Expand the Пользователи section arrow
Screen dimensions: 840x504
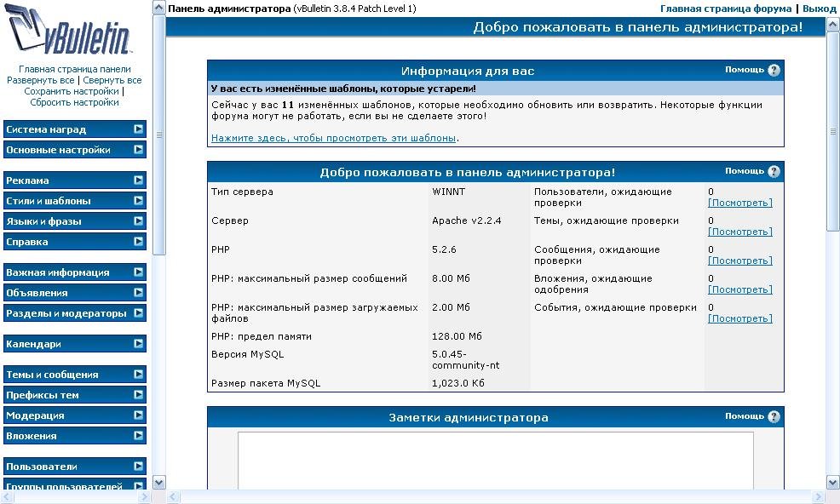[x=138, y=466]
